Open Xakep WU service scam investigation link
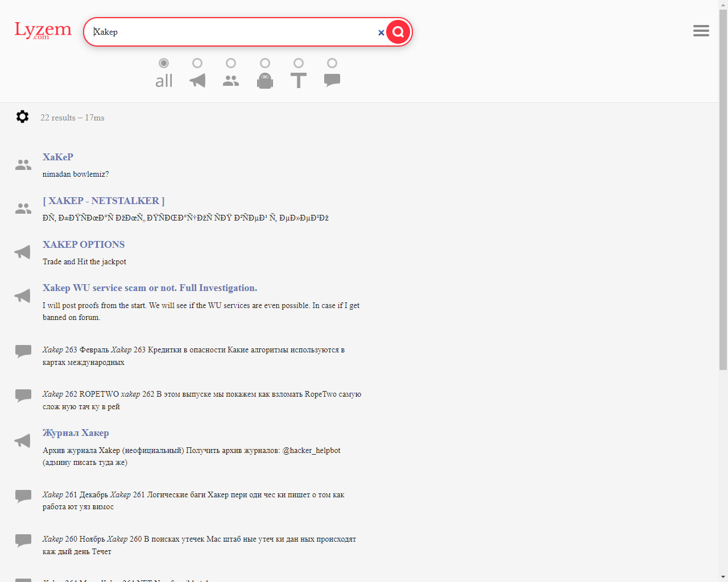Viewport: 728px width, 582px height. coord(150,288)
